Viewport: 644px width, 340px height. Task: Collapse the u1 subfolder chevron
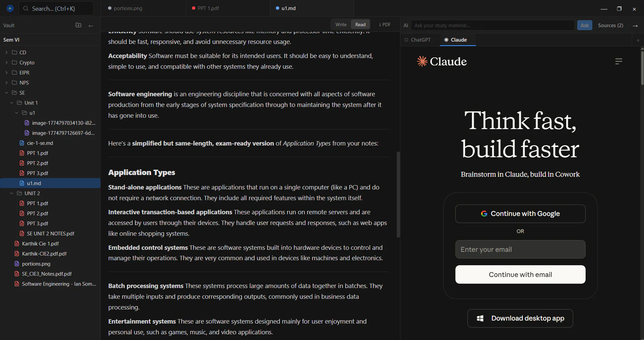tap(16, 113)
